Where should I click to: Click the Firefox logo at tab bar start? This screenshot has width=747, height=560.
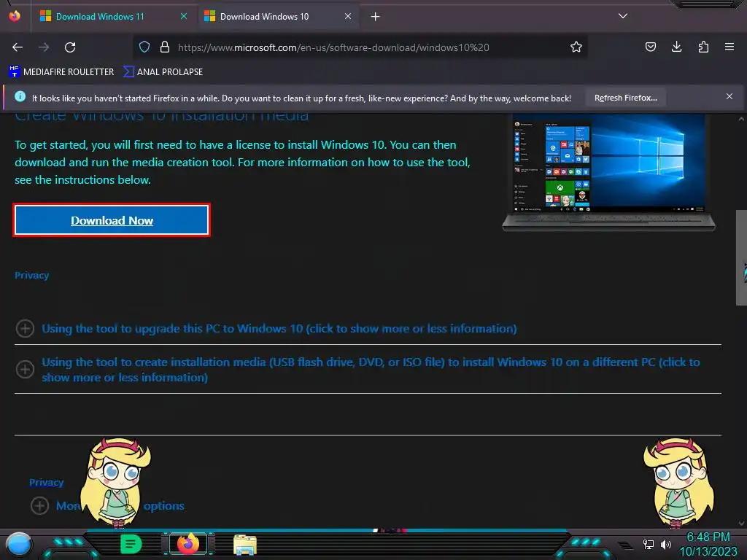(15, 16)
